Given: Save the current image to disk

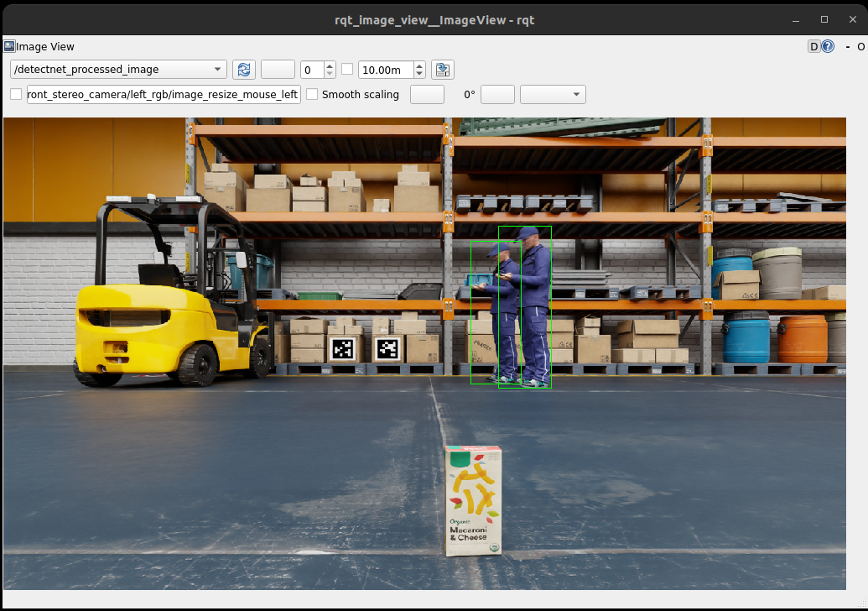Looking at the screenshot, I should pos(442,70).
